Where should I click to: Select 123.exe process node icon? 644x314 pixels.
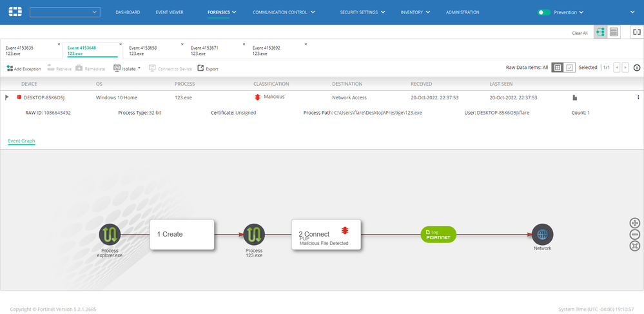[254, 235]
